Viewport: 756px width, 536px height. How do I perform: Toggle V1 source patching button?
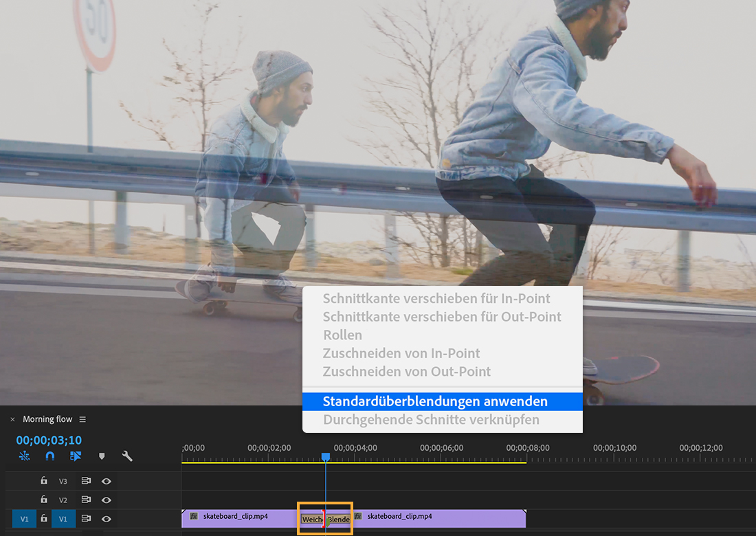24,519
